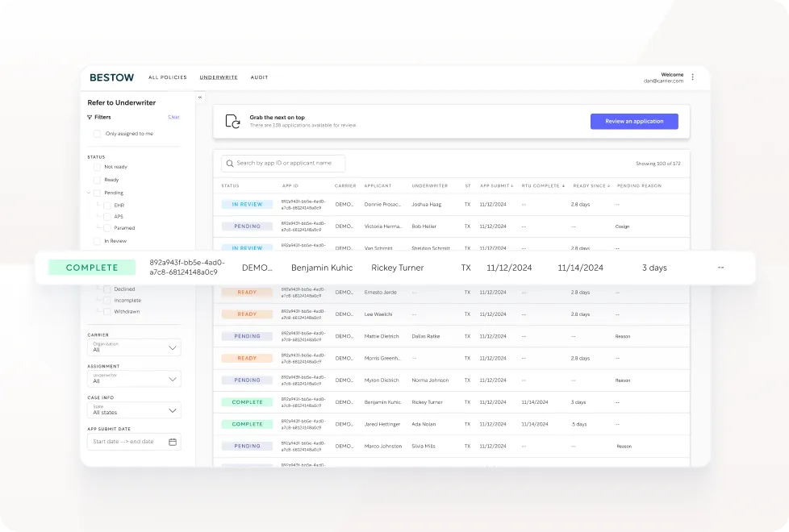Click the Clear filters link

pyautogui.click(x=173, y=117)
